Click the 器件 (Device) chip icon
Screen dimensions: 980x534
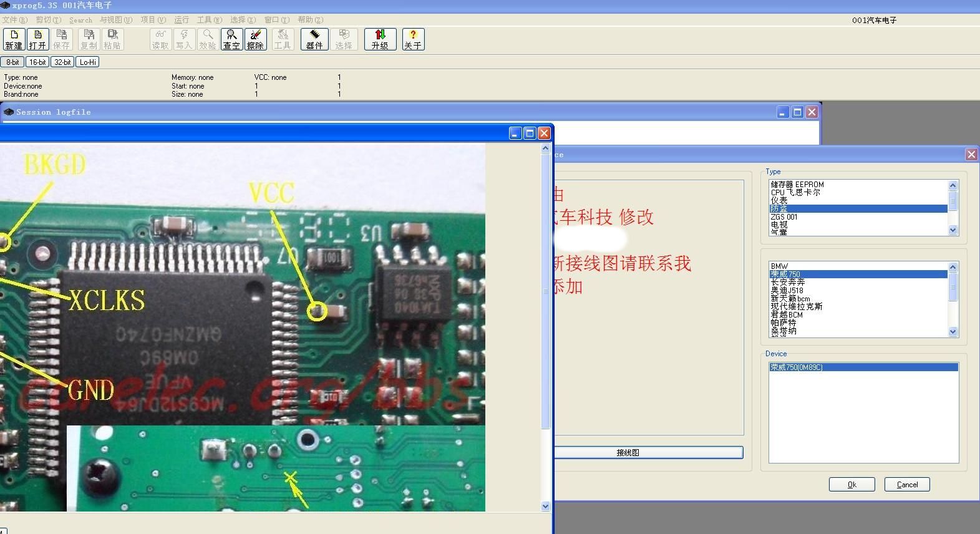[x=314, y=39]
